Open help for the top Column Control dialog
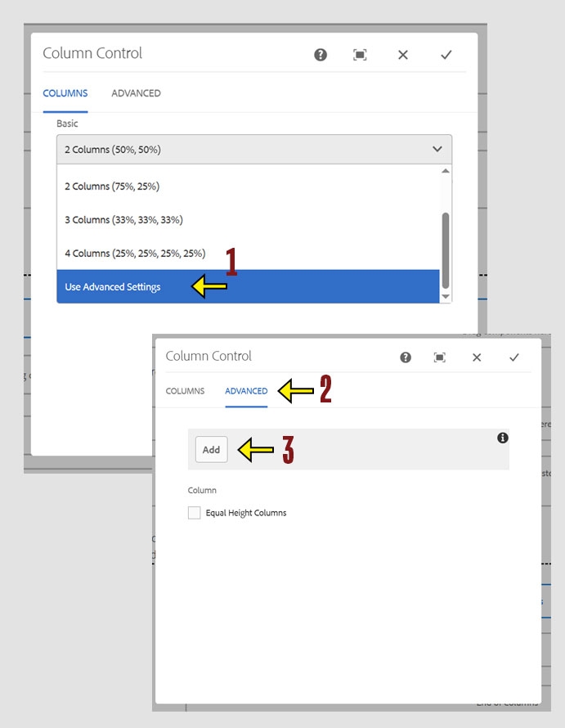Screen dimensions: 565x728 [x=320, y=54]
